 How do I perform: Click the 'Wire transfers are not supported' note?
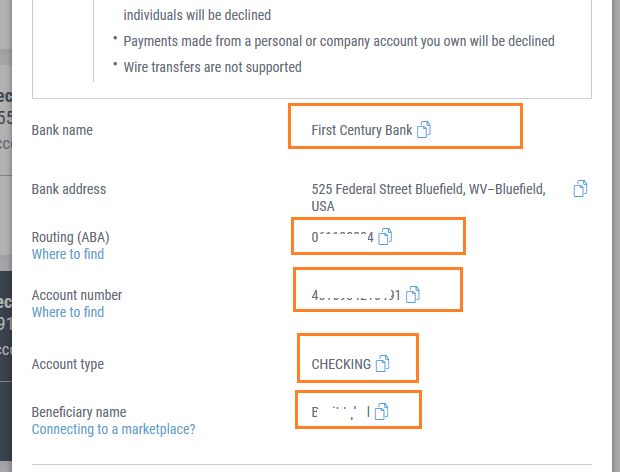coord(212,67)
